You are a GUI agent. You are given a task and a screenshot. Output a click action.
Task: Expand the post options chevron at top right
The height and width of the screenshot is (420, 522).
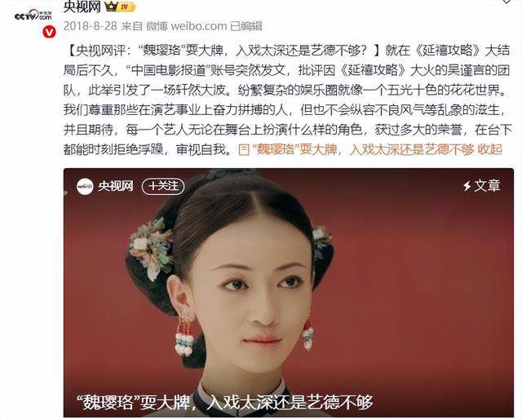[x=507, y=2]
